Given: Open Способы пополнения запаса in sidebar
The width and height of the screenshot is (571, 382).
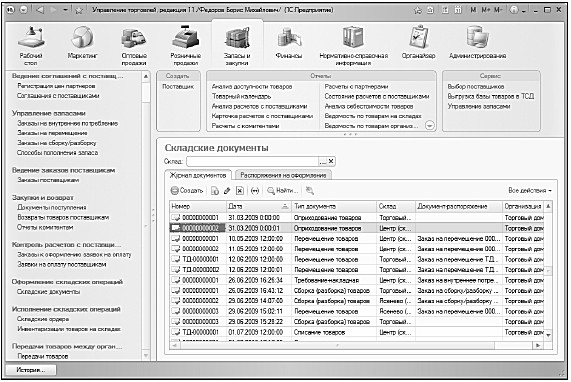Looking at the screenshot, I should click(57, 153).
